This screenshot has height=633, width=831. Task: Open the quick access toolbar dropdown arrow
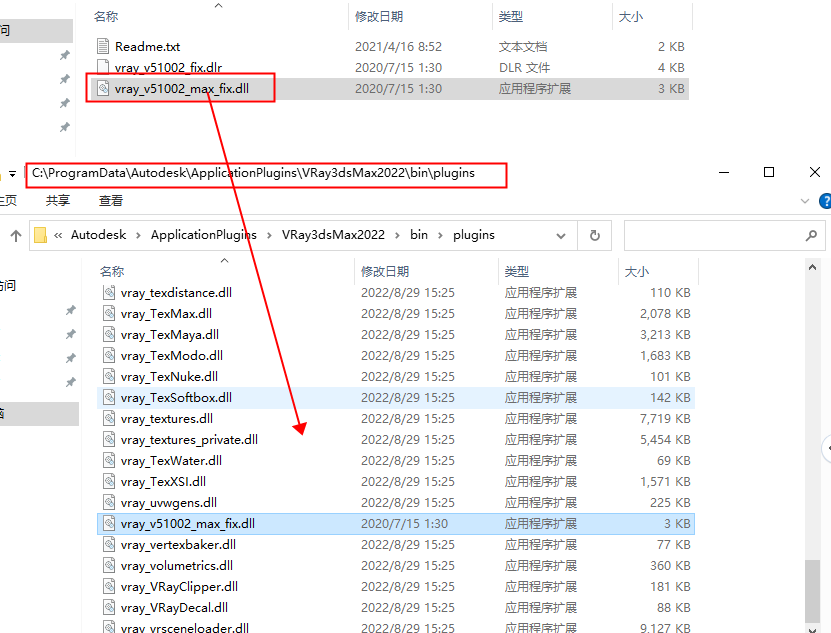[12, 174]
